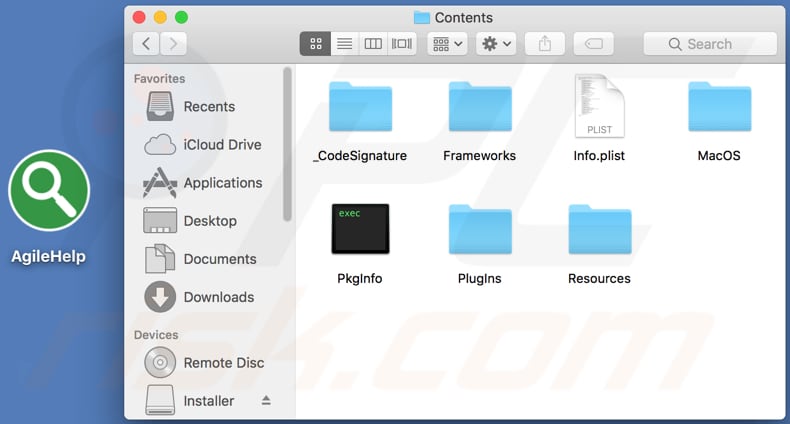Click the Devices section header
Image resolution: width=790 pixels, height=424 pixels.
pyautogui.click(x=156, y=335)
